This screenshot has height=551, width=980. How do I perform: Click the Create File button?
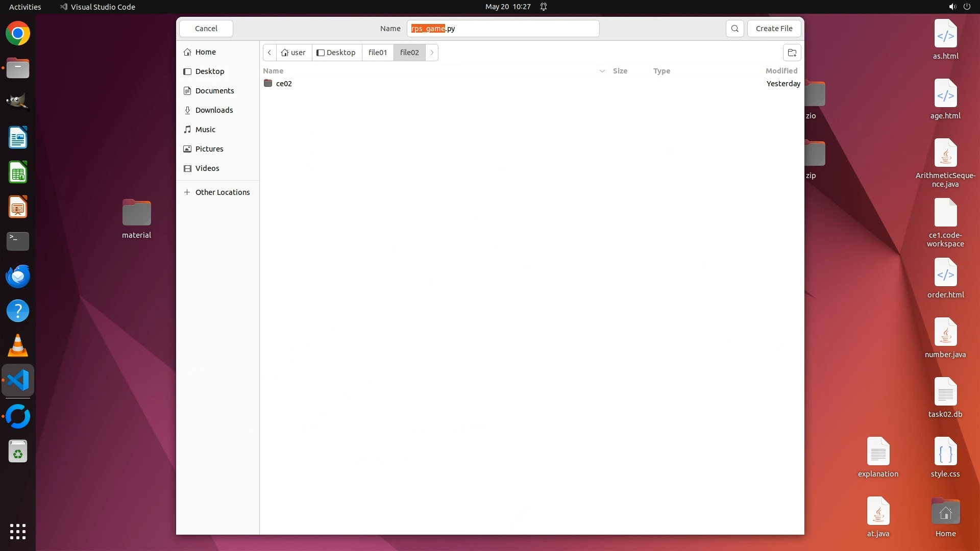point(774,29)
